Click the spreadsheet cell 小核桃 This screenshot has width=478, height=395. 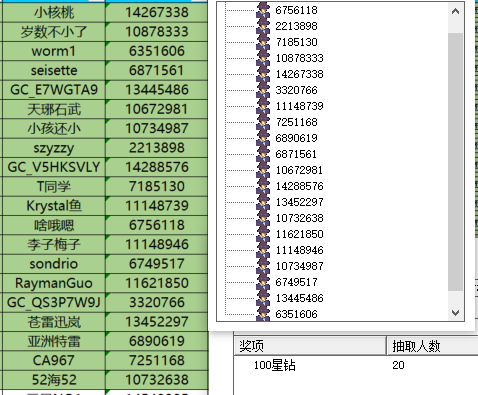click(54, 13)
